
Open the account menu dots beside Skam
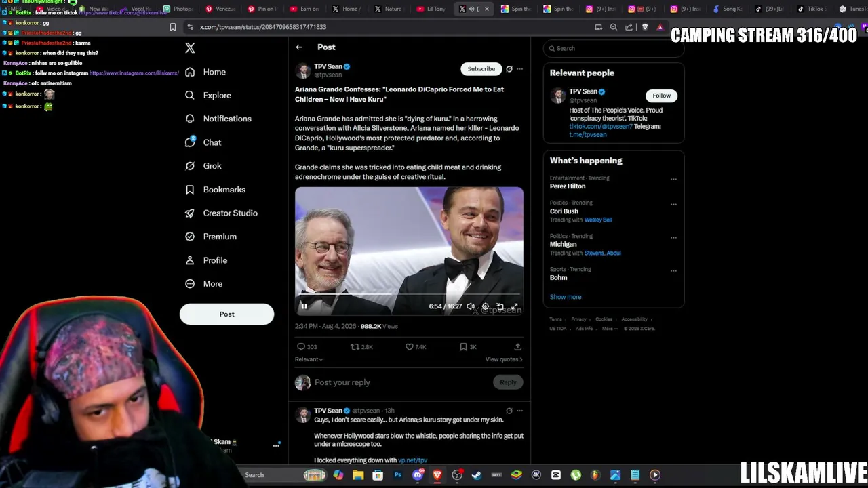click(x=276, y=445)
